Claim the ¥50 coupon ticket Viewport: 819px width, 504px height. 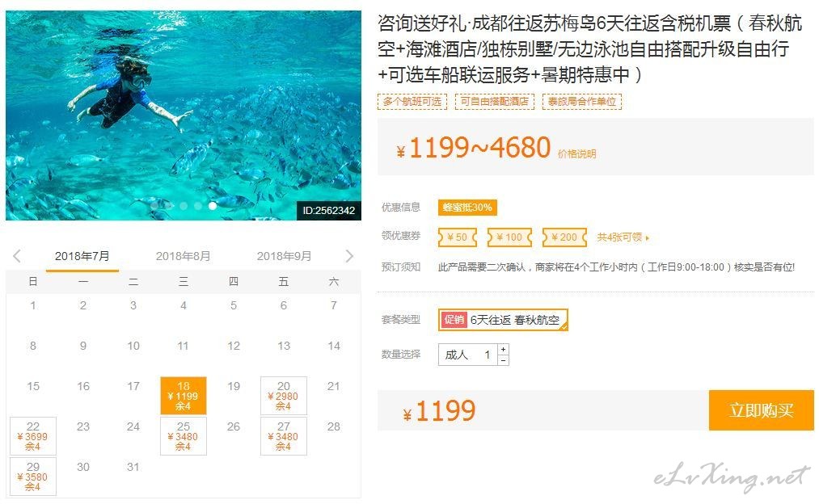457,237
